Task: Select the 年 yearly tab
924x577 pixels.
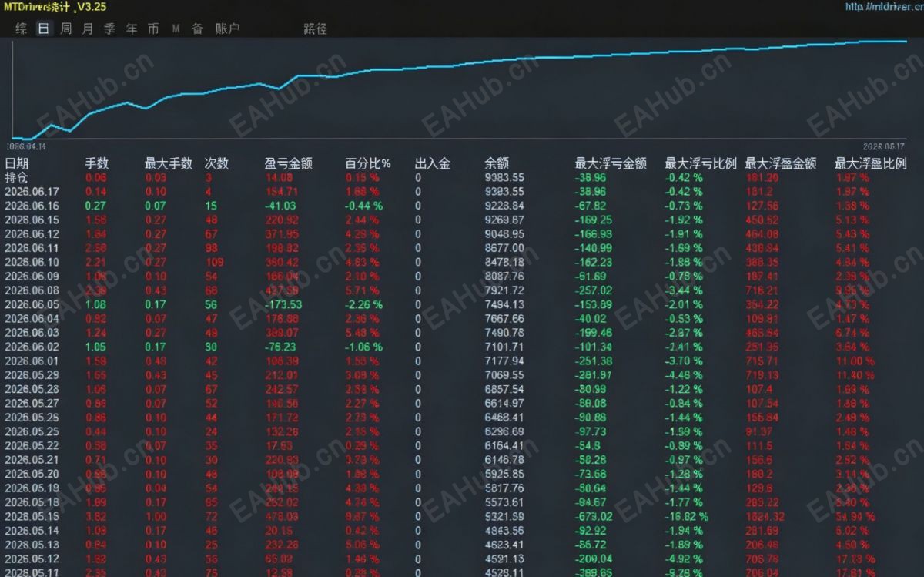Action: pyautogui.click(x=132, y=29)
